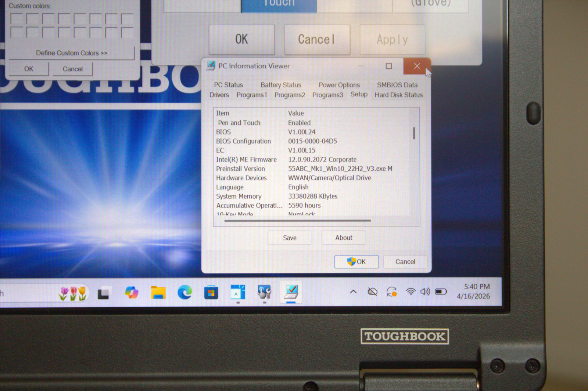Show hidden system tray icons

pos(353,292)
